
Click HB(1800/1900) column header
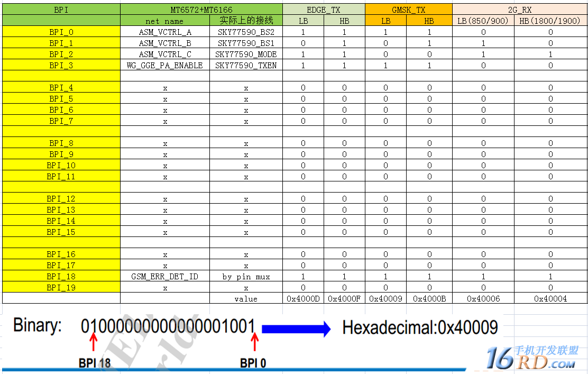coord(550,21)
